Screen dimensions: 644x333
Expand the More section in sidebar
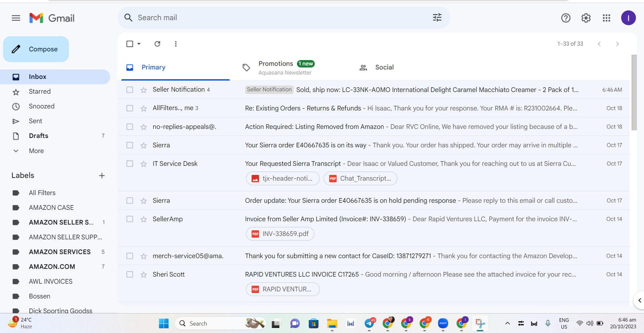[x=36, y=151]
